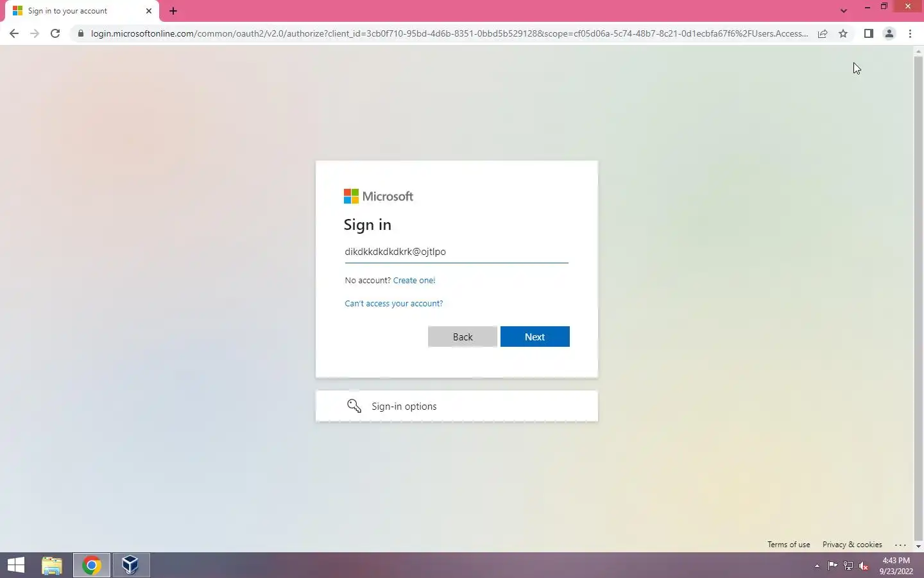Image resolution: width=924 pixels, height=578 pixels.
Task: Open the Create one! link
Action: click(414, 280)
